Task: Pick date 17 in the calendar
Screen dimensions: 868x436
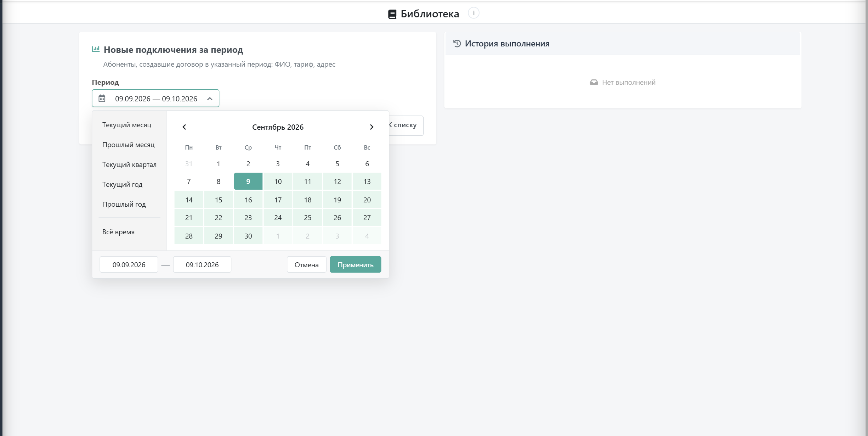Action: pos(278,200)
